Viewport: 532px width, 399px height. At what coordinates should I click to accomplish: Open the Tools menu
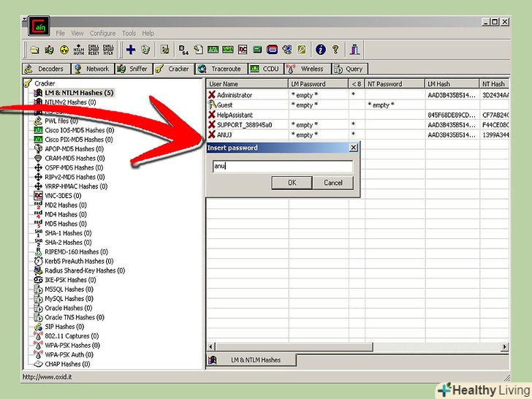click(x=129, y=33)
